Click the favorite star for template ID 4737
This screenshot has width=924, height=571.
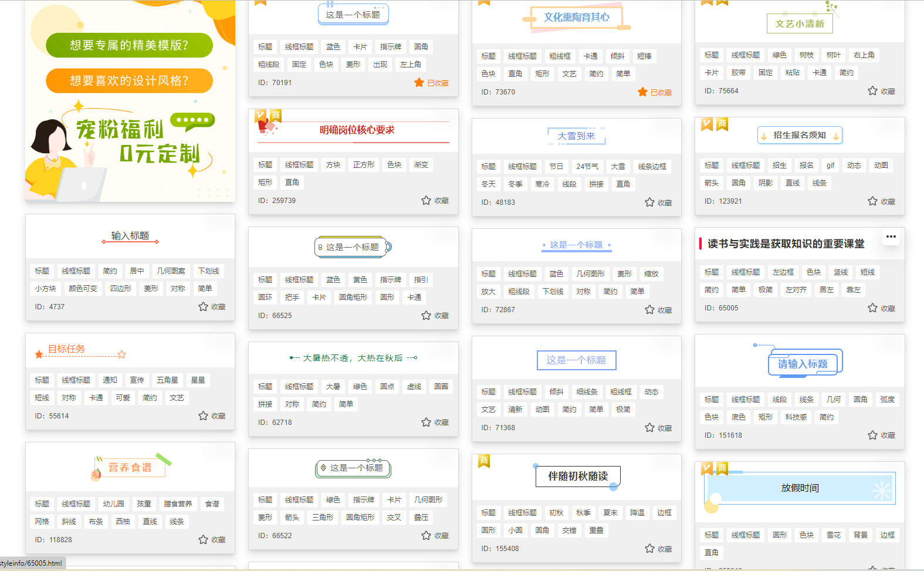point(203,307)
